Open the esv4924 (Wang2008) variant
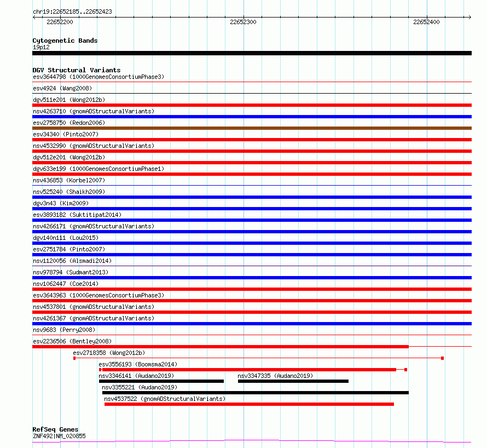This screenshot has width=487, height=448. coord(62,88)
